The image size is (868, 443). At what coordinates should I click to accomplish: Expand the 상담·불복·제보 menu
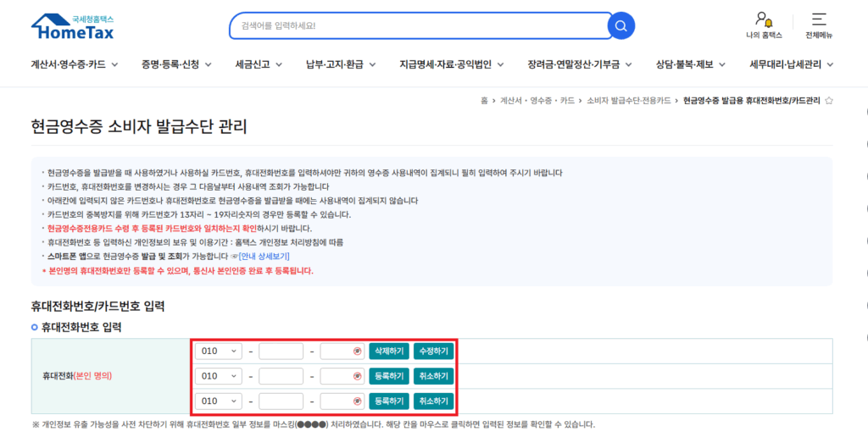691,64
